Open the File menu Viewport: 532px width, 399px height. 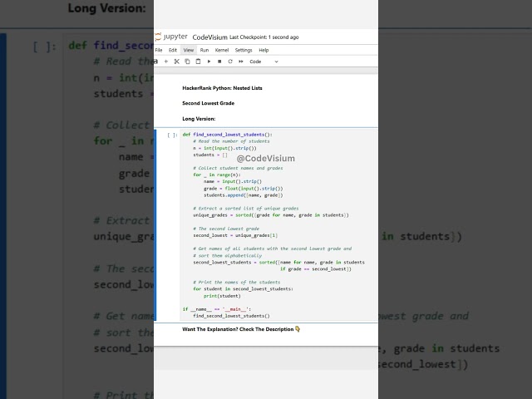pyautogui.click(x=159, y=50)
